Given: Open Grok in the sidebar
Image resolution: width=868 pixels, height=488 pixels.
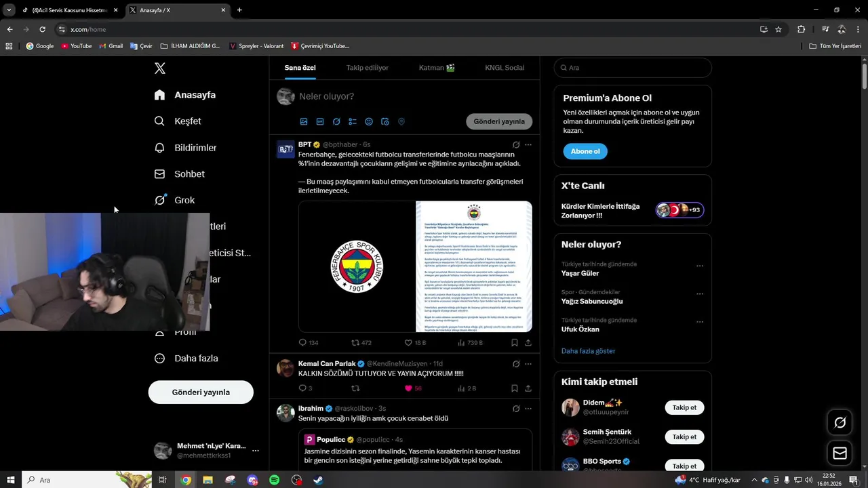Looking at the screenshot, I should pyautogui.click(x=174, y=200).
